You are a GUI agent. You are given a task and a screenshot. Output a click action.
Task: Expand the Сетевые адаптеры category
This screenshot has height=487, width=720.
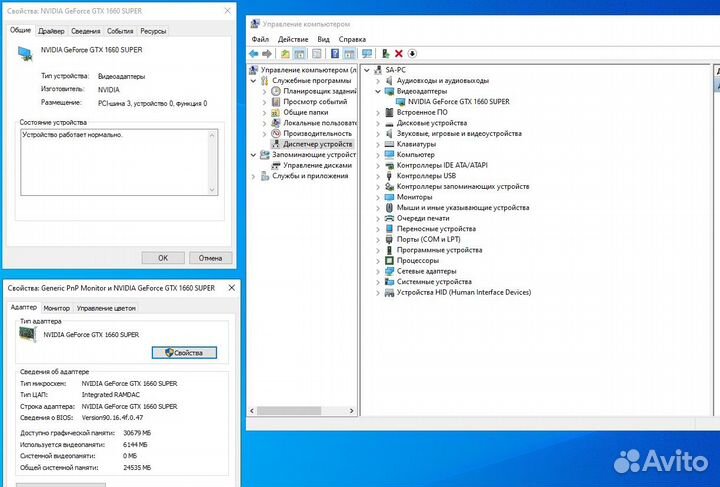pos(378,271)
